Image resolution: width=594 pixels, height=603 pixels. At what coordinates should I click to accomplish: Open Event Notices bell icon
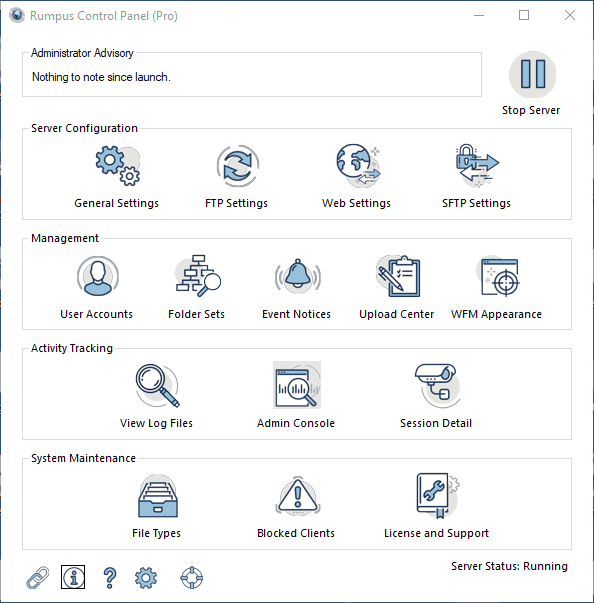pyautogui.click(x=298, y=276)
